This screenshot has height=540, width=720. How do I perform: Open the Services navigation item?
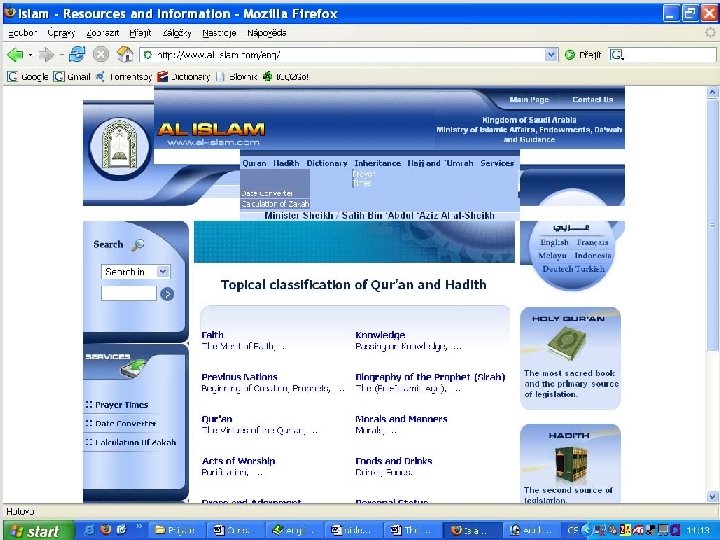497,163
